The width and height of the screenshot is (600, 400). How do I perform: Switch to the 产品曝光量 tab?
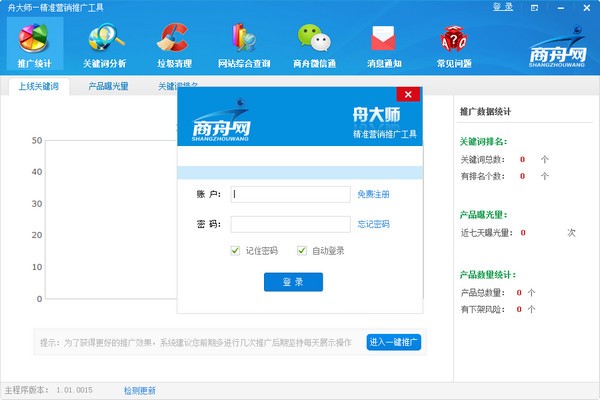tap(108, 87)
